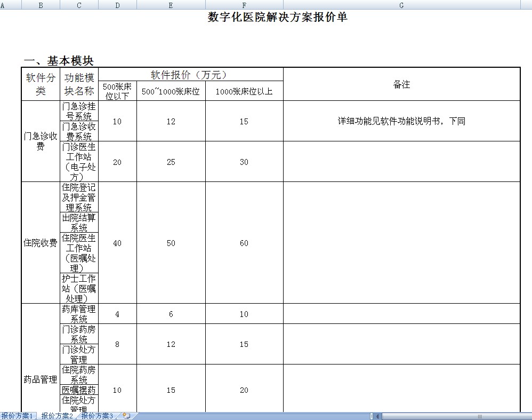The height and width of the screenshot is (420, 532).
Task: Click the 门急诊收费 category cell
Action: (41, 141)
